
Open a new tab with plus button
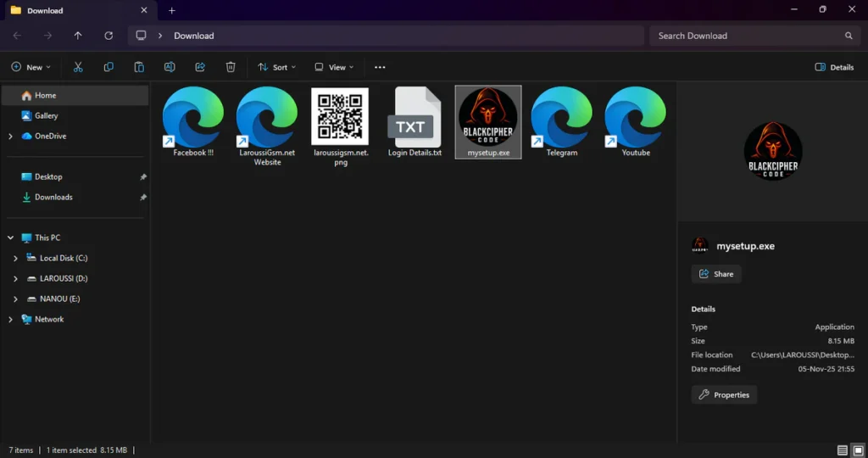tap(172, 10)
